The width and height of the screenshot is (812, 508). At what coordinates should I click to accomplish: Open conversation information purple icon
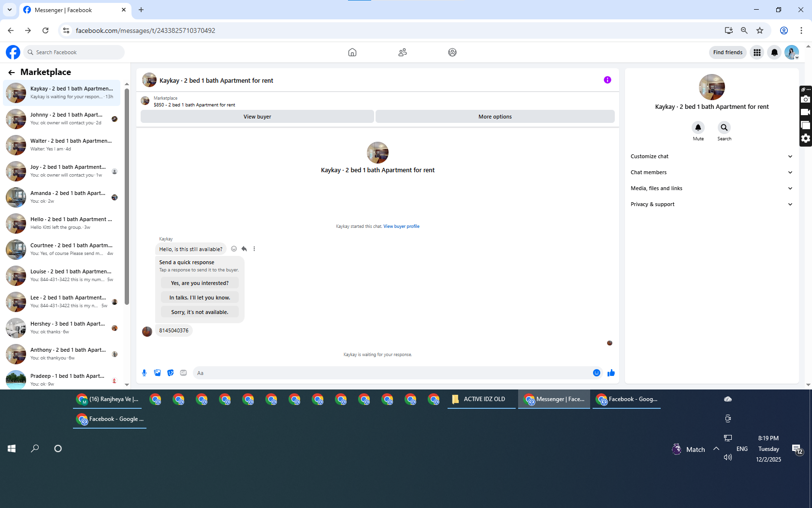click(x=608, y=80)
